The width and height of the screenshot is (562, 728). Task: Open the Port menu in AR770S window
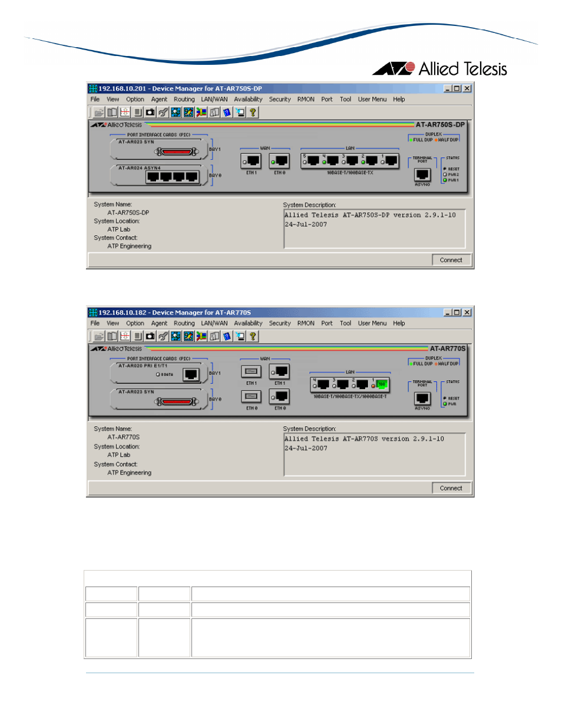[327, 323]
